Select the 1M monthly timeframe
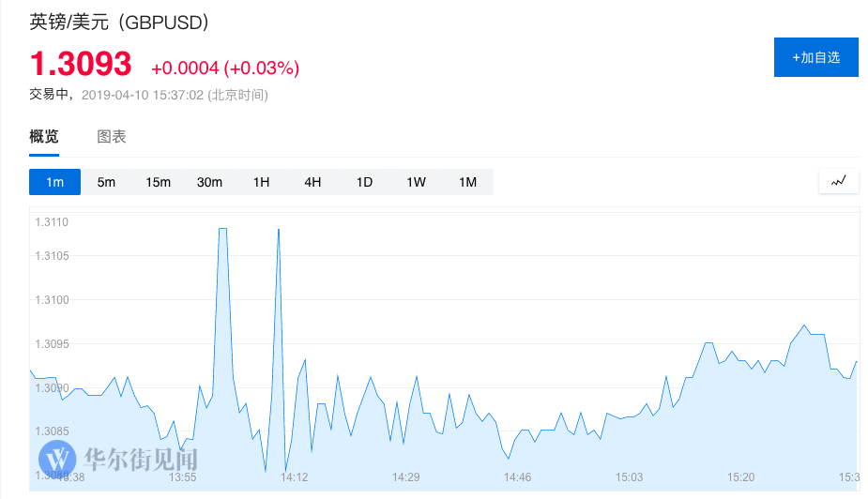 click(x=467, y=182)
